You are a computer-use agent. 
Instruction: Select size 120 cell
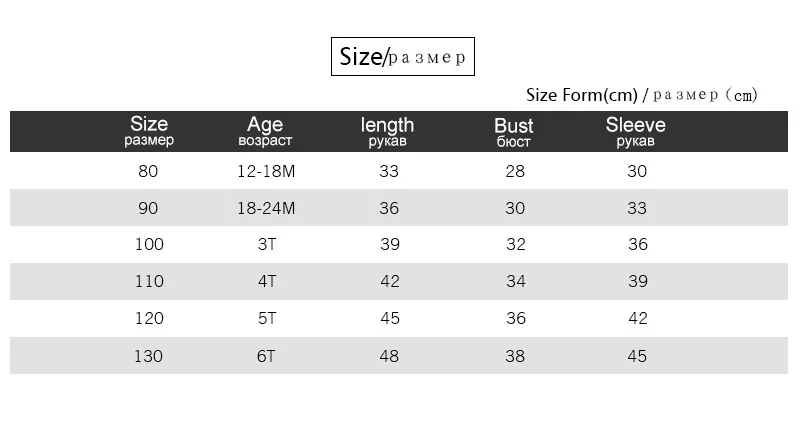tap(149, 318)
